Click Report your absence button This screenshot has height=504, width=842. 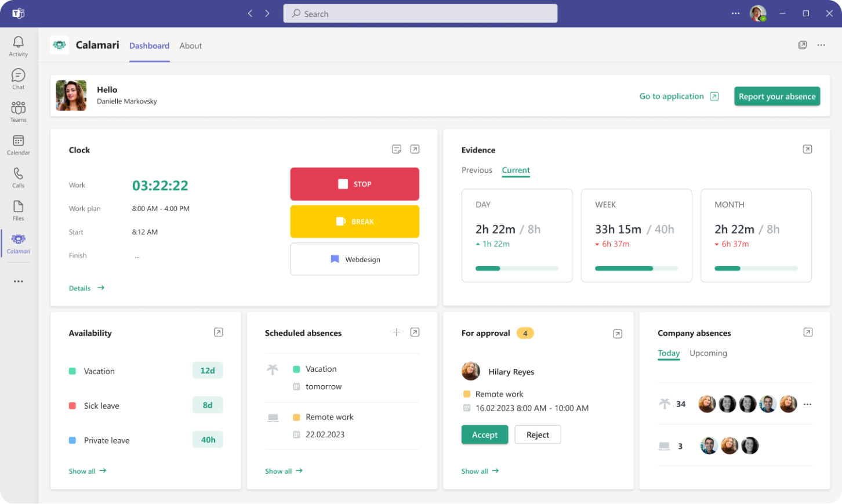(x=777, y=96)
